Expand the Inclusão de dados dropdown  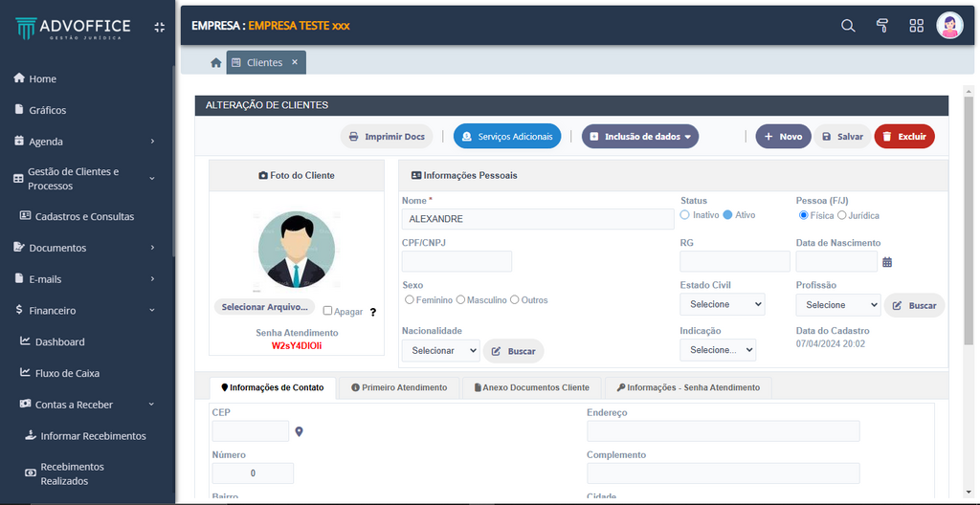pyautogui.click(x=640, y=137)
